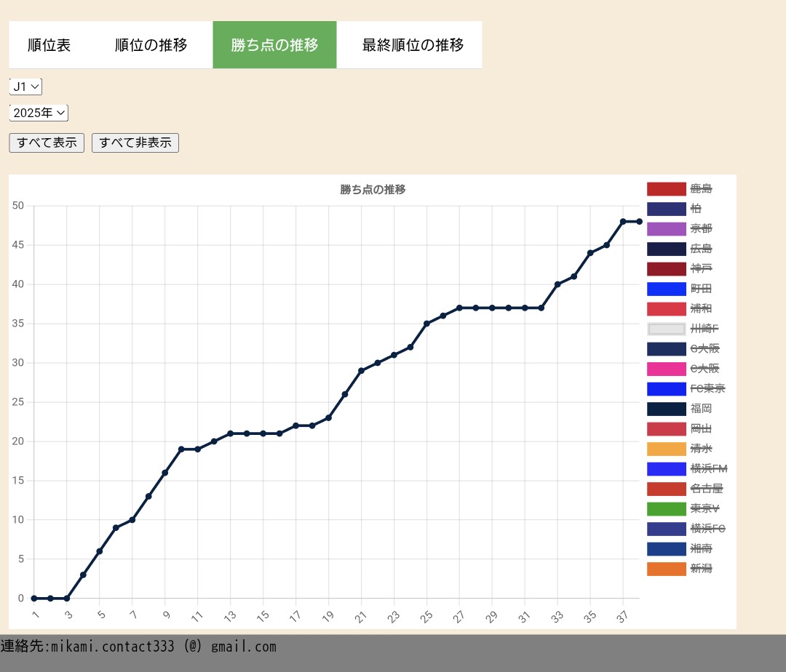Click the すべて表示 button
The width and height of the screenshot is (786, 672).
(47, 143)
